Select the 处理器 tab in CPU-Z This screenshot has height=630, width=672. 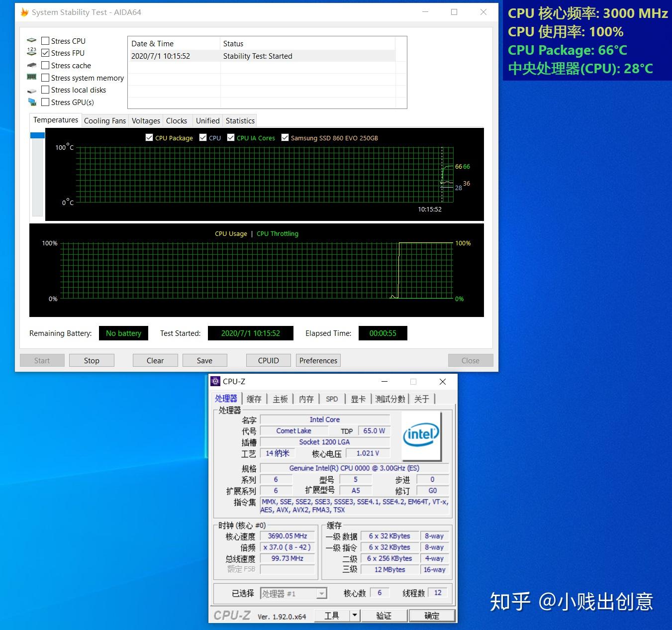click(x=226, y=399)
